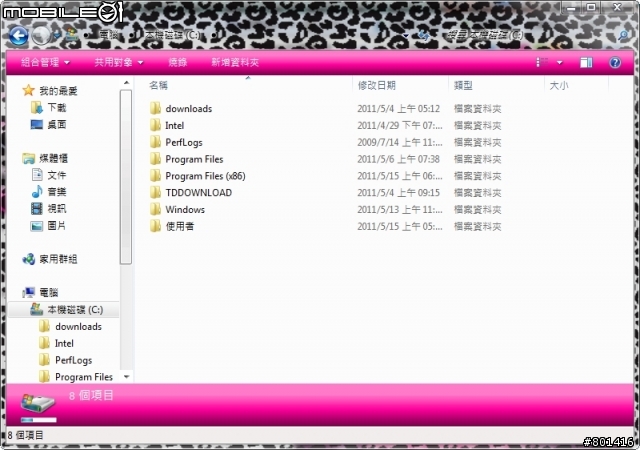Click the navigation pane scroll down arrow
The height and width of the screenshot is (450, 640).
coord(126,377)
